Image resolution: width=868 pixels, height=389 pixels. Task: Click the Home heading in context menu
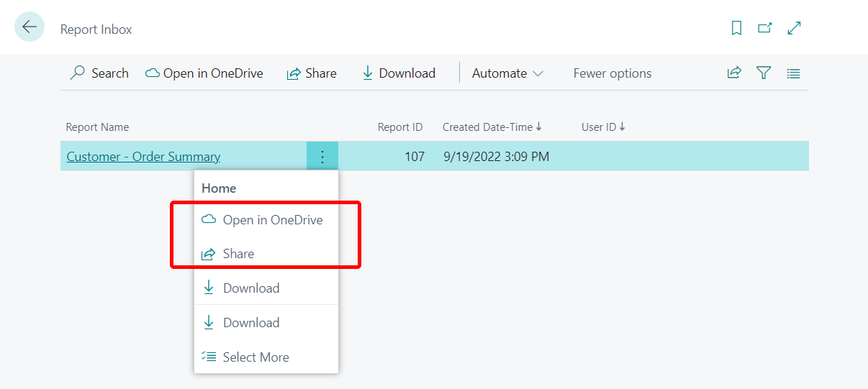[219, 188]
